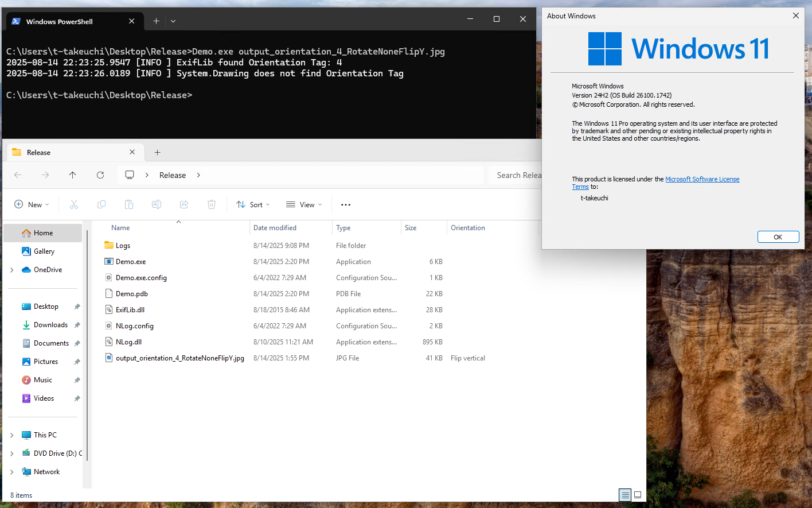Open pinned Music folder in sidebar
This screenshot has height=508, width=812.
click(x=43, y=380)
